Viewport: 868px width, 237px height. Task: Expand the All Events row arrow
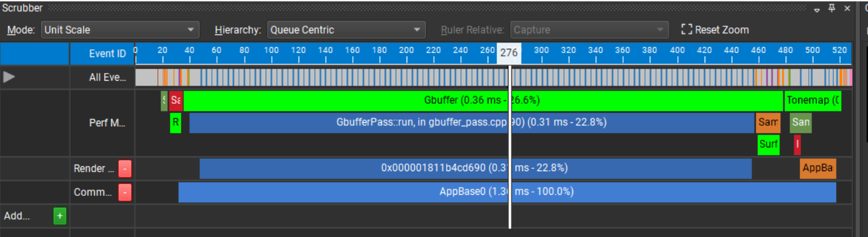click(x=9, y=77)
